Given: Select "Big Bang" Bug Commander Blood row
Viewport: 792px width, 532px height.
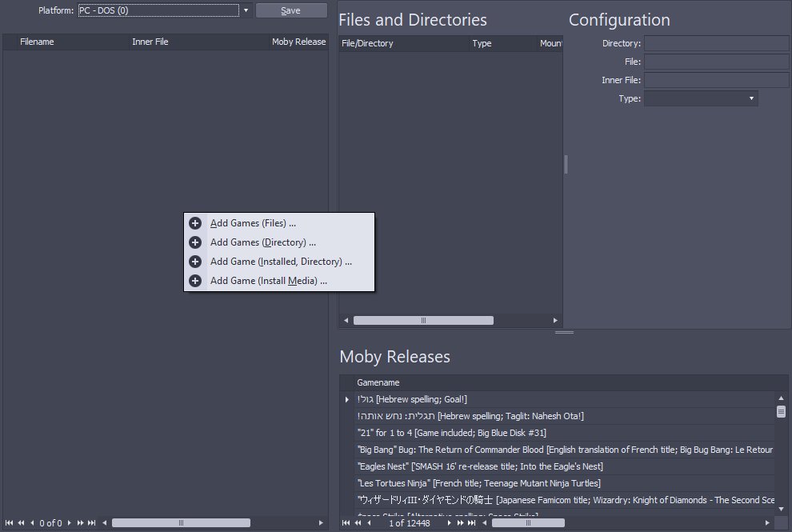Looking at the screenshot, I should pyautogui.click(x=564, y=450).
